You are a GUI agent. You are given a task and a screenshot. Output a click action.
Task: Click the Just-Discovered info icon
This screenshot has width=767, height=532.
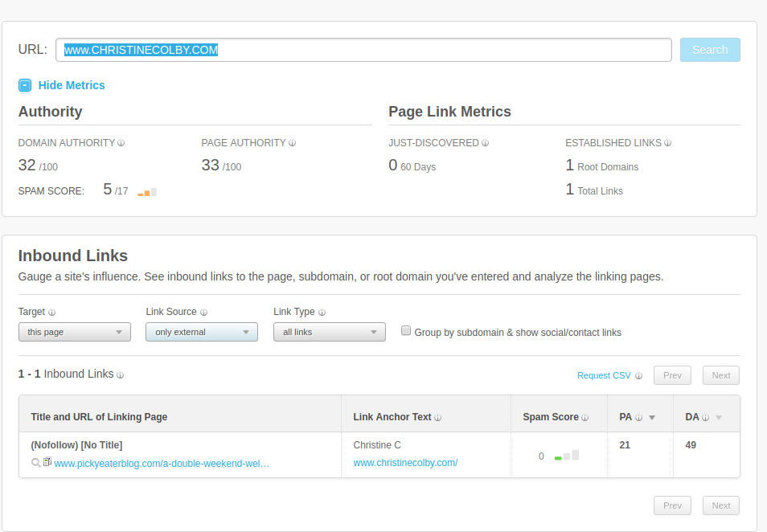point(486,143)
